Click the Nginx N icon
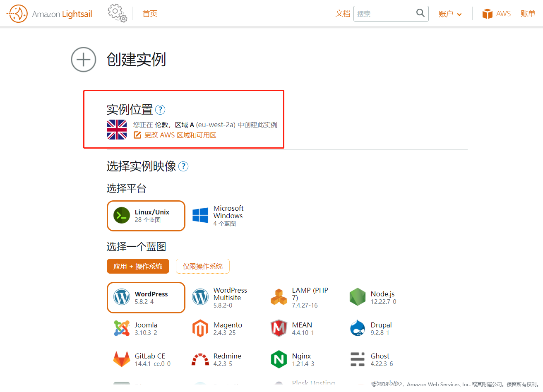543x392 pixels. pos(279,359)
